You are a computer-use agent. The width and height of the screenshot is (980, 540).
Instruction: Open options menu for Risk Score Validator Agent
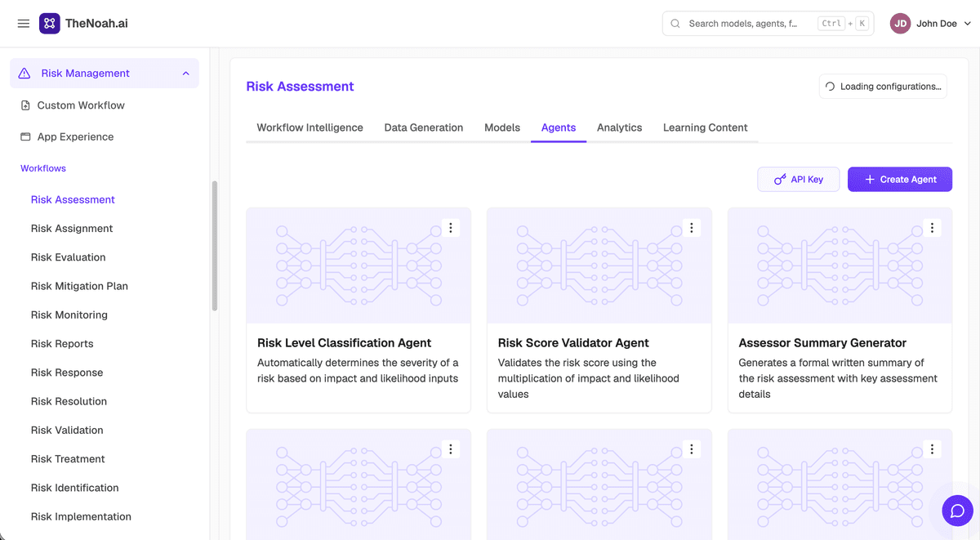tap(692, 228)
